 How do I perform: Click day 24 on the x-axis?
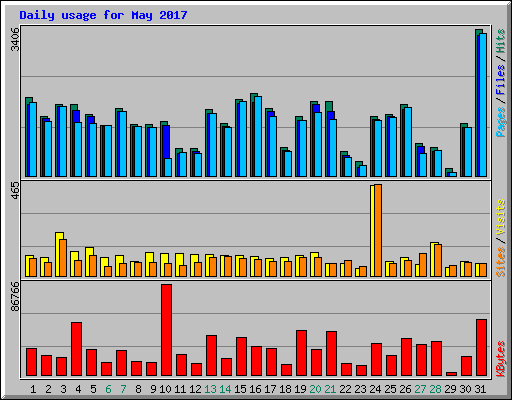point(375,389)
